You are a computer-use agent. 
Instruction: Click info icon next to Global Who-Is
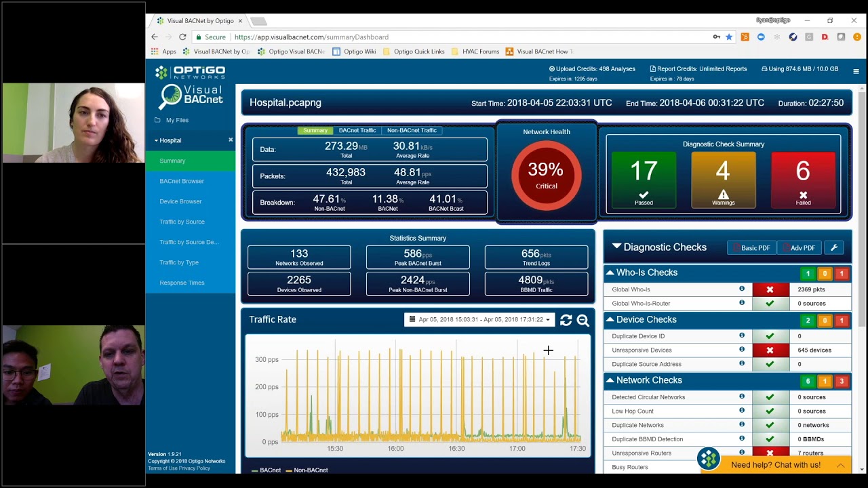pos(742,289)
